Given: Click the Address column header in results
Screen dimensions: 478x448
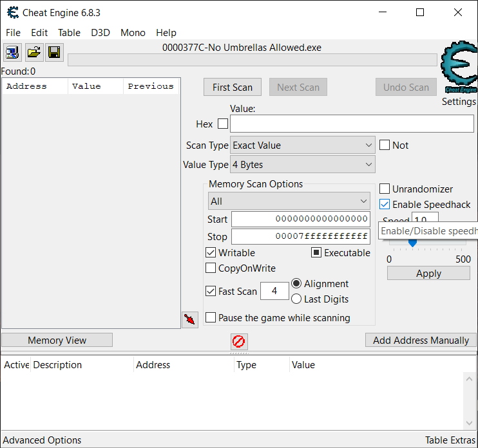Looking at the screenshot, I should tap(35, 86).
